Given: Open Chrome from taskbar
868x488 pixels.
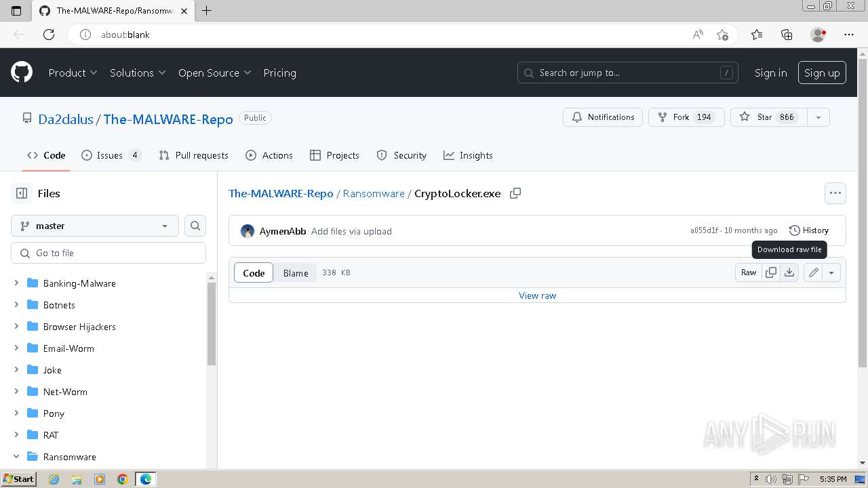Looking at the screenshot, I should point(123,479).
